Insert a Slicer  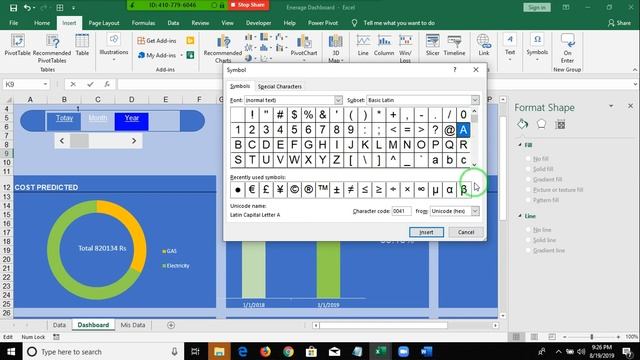coord(432,45)
